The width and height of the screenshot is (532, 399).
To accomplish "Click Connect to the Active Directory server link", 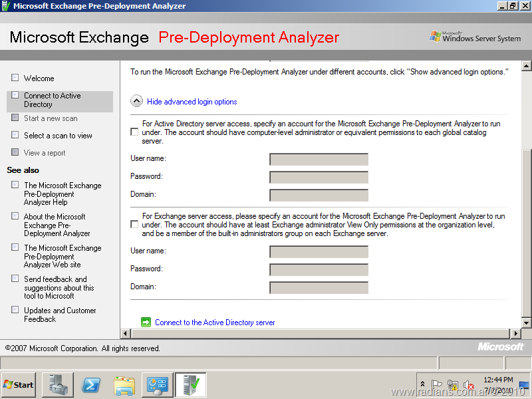I will click(x=215, y=323).
